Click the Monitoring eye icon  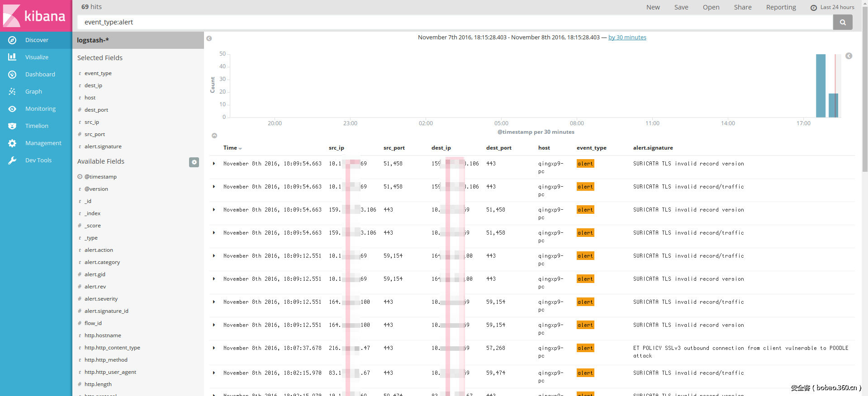point(12,109)
